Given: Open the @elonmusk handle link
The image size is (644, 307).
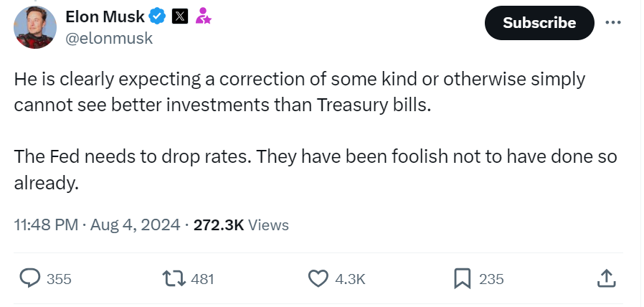Looking at the screenshot, I should pyautogui.click(x=109, y=39).
